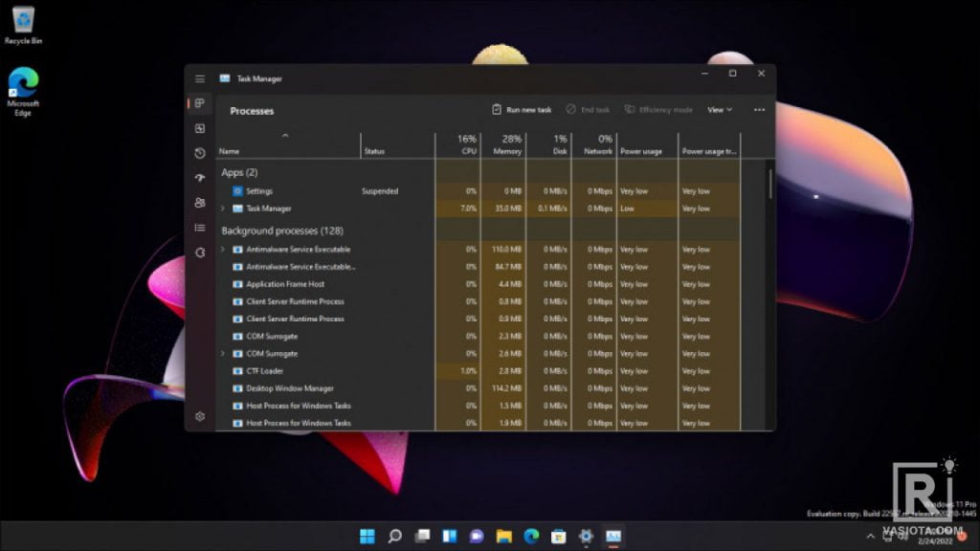Select the Processes sidebar icon
The width and height of the screenshot is (980, 551).
(199, 103)
